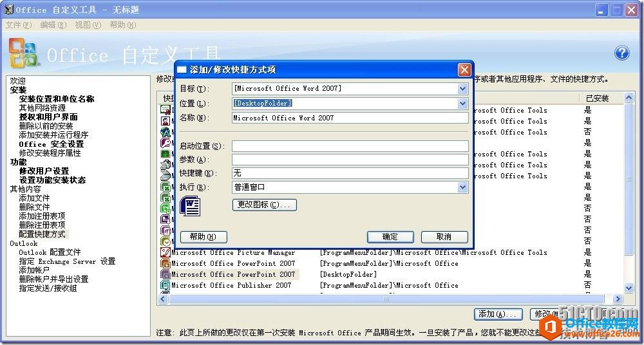Click the list's vertical scrollbar up arrow

coord(629,98)
